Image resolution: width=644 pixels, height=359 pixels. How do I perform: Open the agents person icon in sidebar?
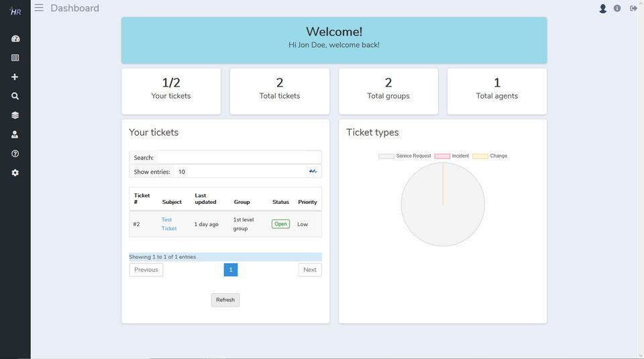15,134
